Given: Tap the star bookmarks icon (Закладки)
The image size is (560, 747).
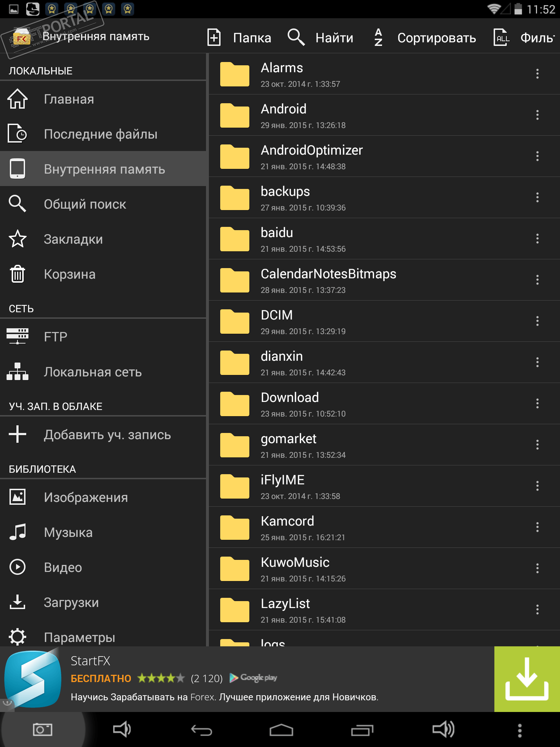Looking at the screenshot, I should pos(17,239).
